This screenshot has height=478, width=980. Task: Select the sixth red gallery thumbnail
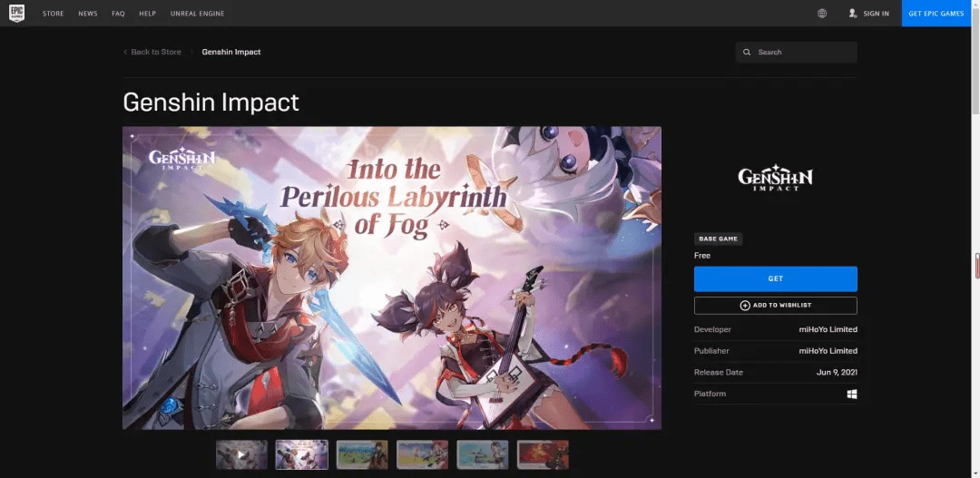click(x=543, y=455)
